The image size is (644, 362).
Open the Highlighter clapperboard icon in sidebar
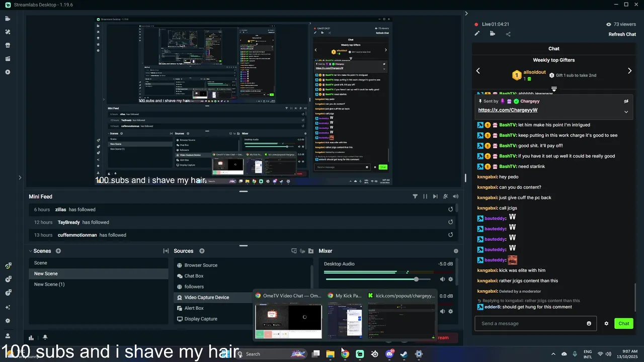(x=8, y=59)
